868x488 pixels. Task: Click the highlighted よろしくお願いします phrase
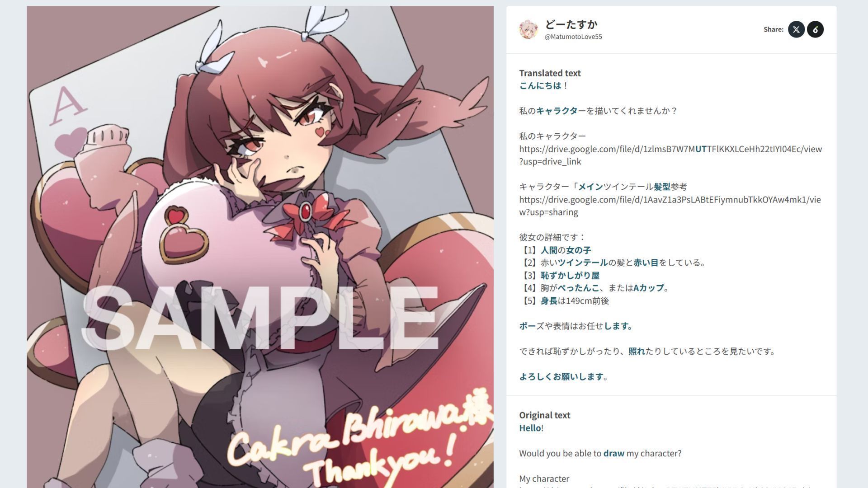click(561, 376)
